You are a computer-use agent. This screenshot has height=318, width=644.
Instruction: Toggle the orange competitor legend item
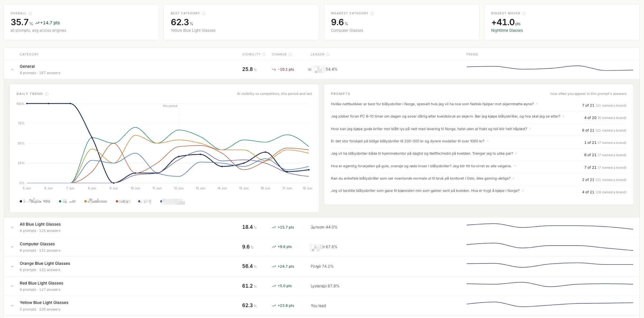96,201
